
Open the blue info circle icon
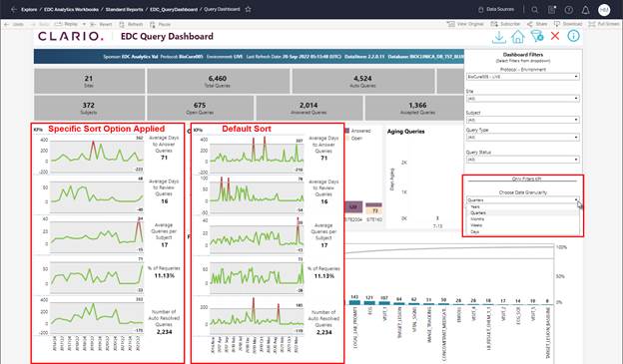[573, 36]
